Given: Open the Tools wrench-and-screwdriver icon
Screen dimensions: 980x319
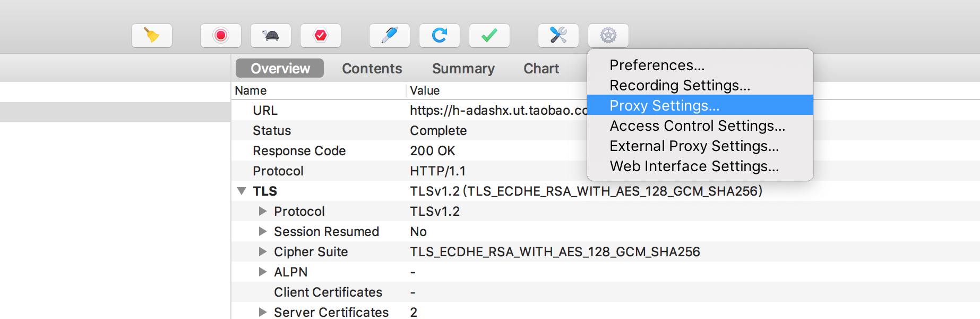Looking at the screenshot, I should [x=558, y=36].
